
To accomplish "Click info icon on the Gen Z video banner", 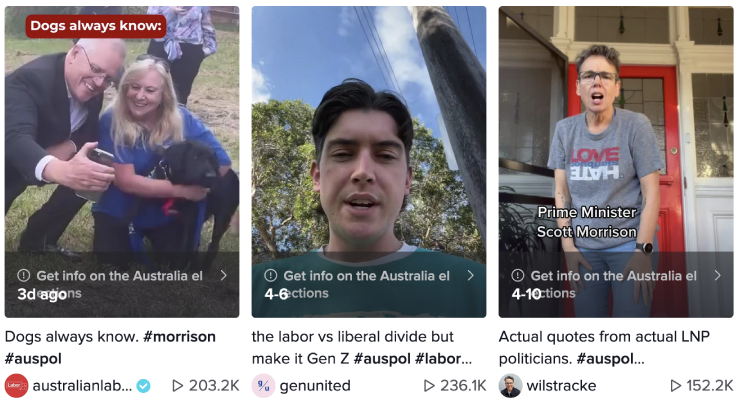I will 271,275.
